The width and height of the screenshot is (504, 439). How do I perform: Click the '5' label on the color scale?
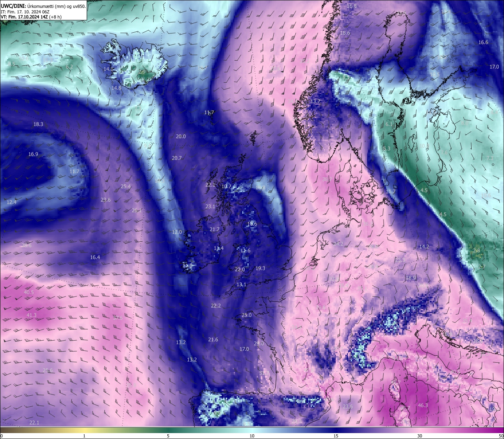click(168, 436)
